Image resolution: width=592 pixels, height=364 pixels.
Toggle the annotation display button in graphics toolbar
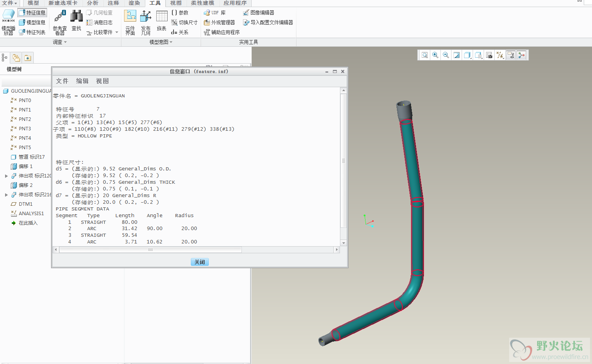511,55
